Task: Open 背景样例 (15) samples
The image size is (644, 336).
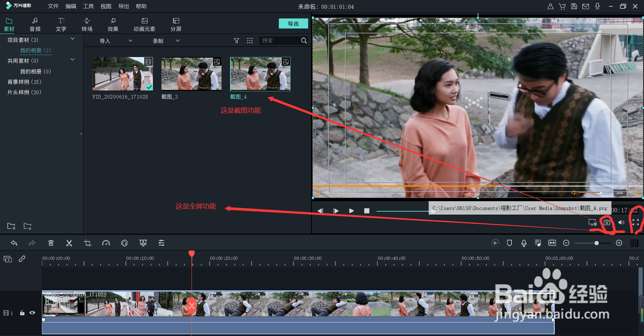Action: (24, 82)
